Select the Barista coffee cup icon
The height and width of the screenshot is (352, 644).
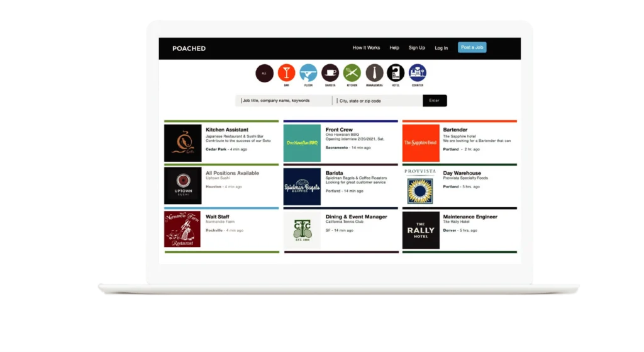click(330, 73)
